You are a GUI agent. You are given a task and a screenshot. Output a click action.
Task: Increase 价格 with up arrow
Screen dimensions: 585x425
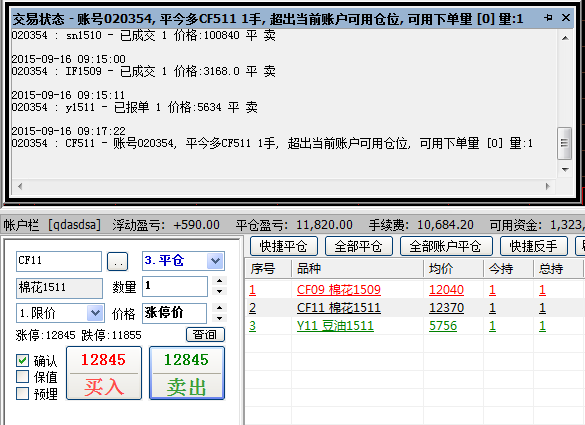(x=219, y=308)
